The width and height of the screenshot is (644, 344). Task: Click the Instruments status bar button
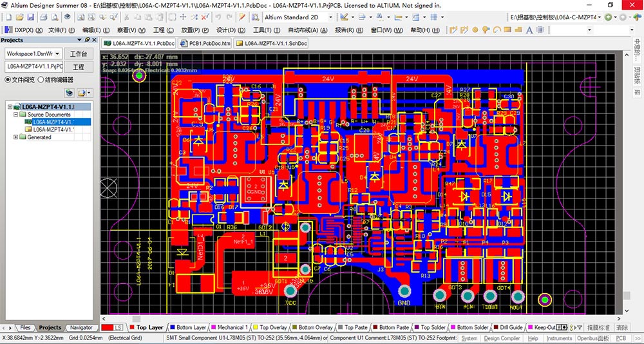[560, 338]
